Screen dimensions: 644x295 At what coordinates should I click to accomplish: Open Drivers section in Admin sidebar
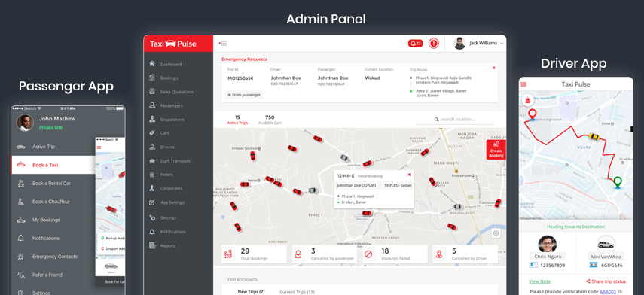click(167, 147)
